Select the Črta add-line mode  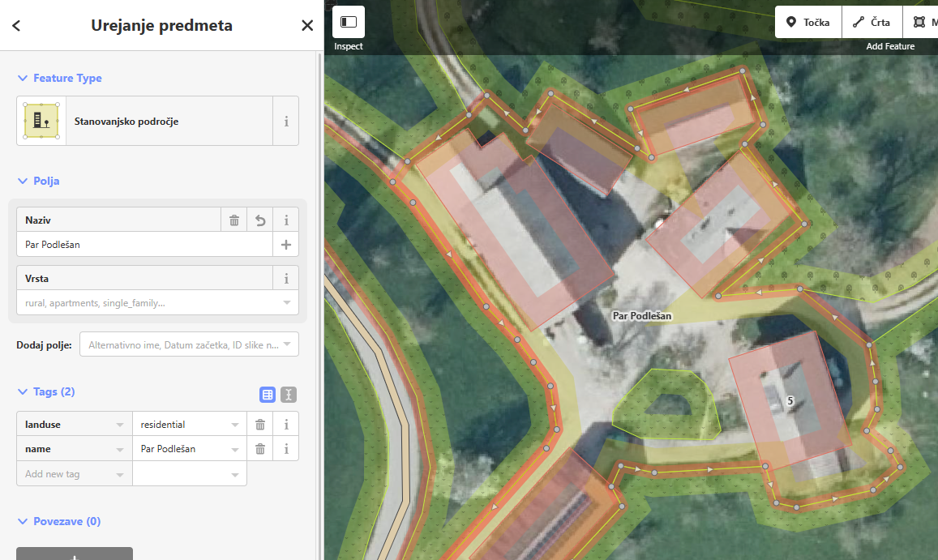874,23
